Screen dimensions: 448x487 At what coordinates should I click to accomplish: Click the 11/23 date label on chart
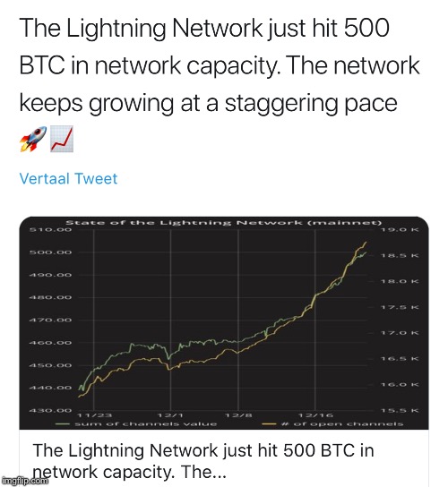pyautogui.click(x=94, y=415)
